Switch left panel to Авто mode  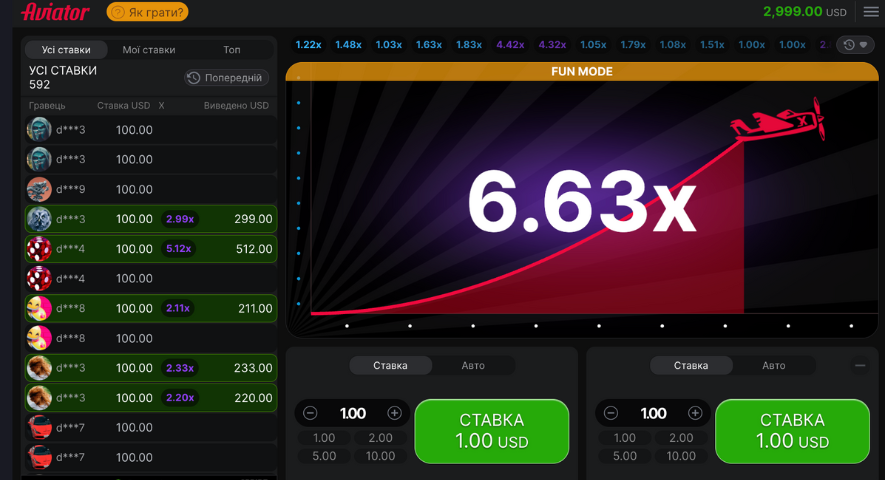click(473, 366)
